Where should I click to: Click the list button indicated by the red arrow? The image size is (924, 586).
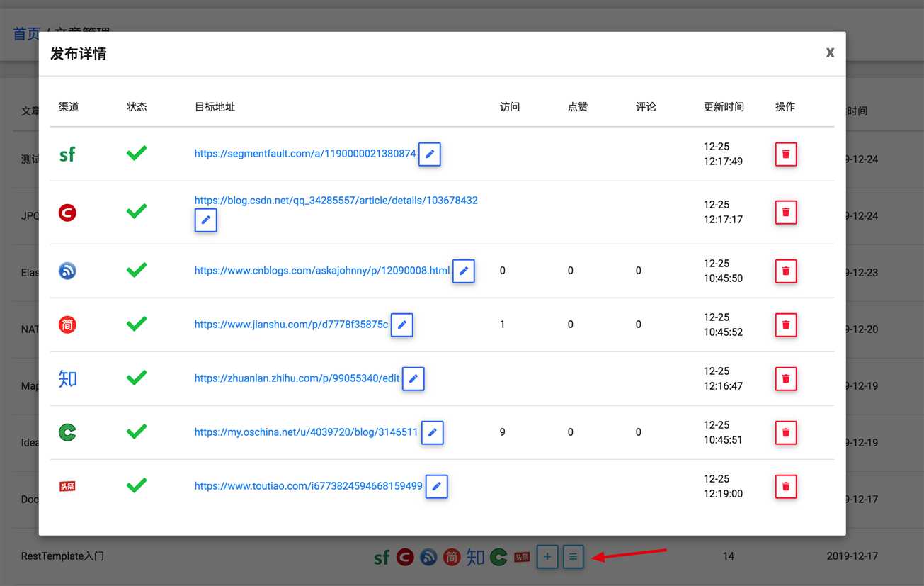pyautogui.click(x=573, y=556)
